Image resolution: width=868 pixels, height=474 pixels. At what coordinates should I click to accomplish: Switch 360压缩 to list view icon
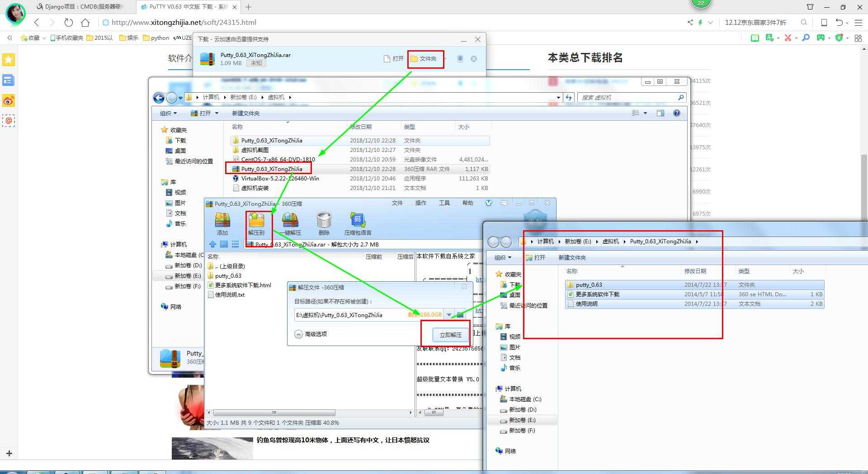click(x=235, y=244)
